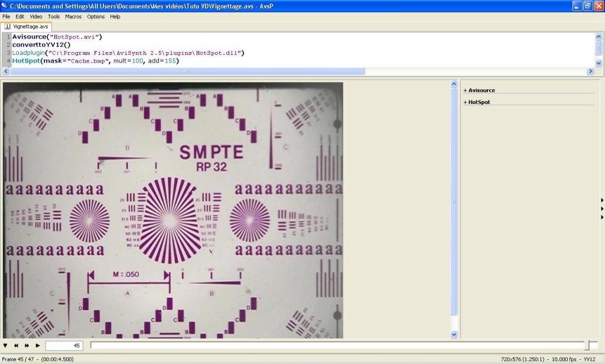Open the Options menu

tap(96, 17)
